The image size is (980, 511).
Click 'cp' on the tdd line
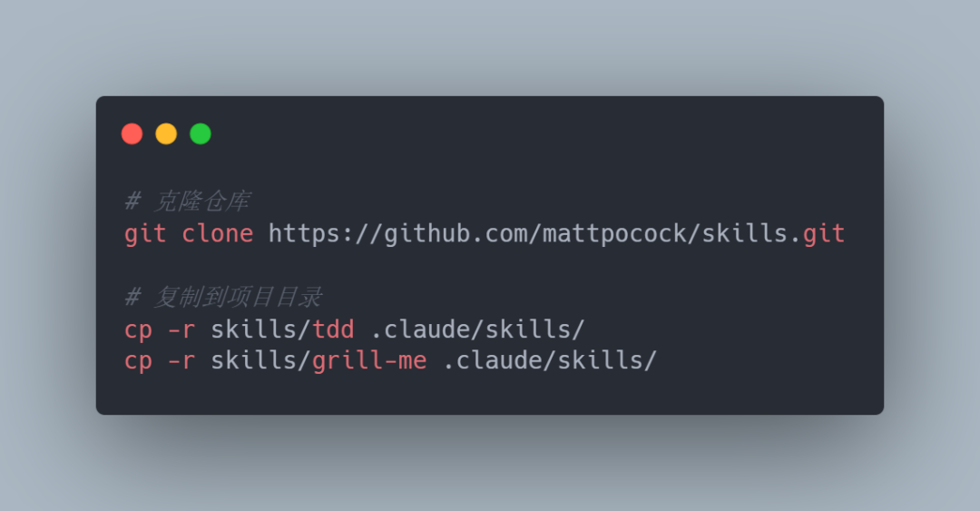pos(138,330)
